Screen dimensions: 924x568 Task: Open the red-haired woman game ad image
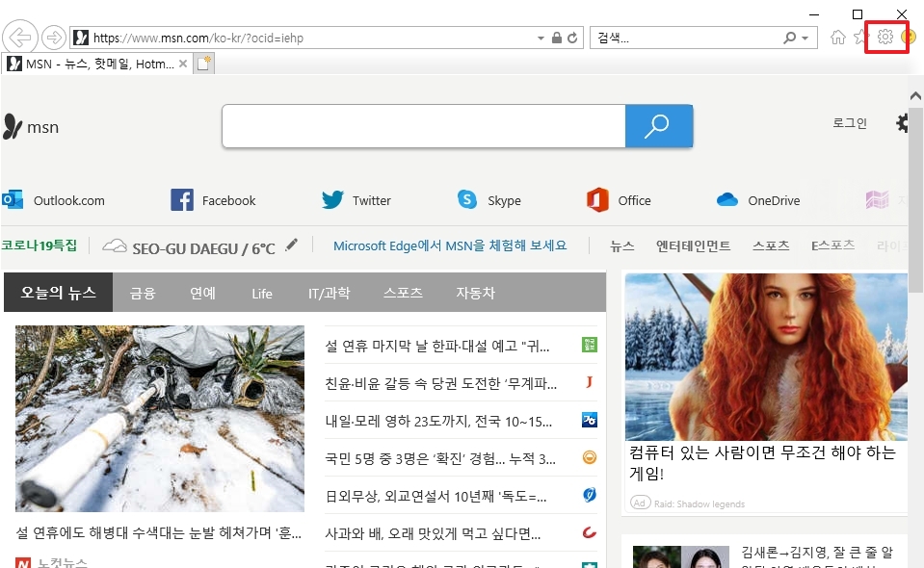click(766, 357)
